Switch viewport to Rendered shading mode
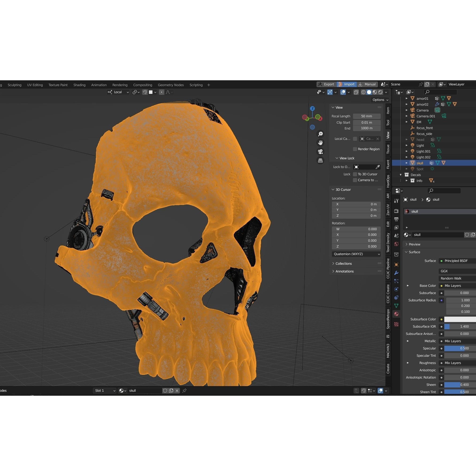The image size is (476, 476). (x=381, y=92)
